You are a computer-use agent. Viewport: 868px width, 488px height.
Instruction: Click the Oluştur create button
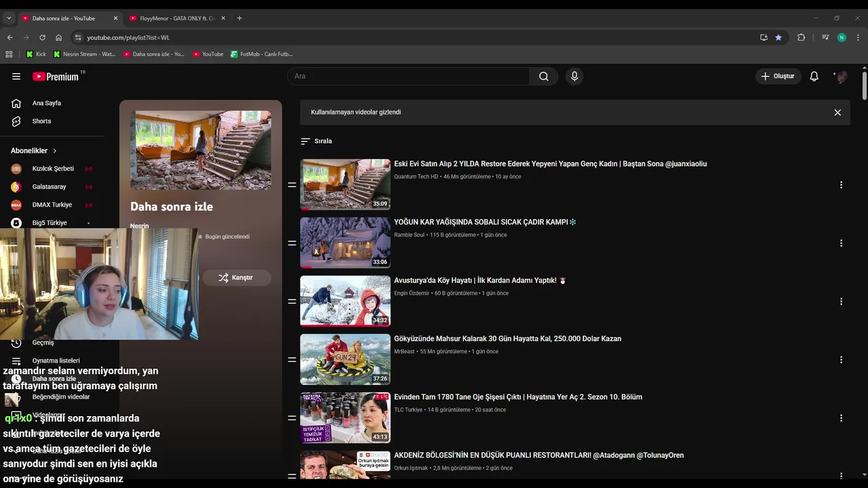tap(778, 77)
